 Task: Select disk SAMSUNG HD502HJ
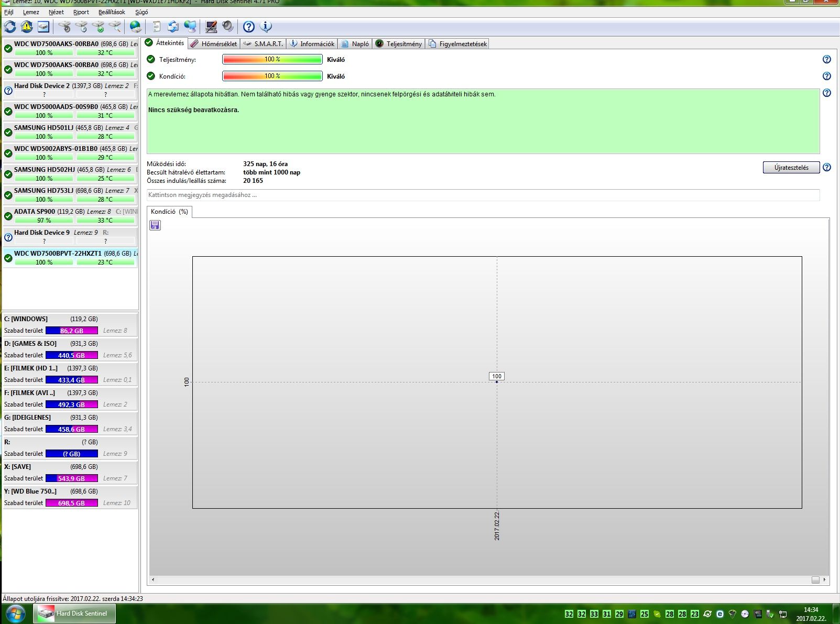(x=70, y=174)
